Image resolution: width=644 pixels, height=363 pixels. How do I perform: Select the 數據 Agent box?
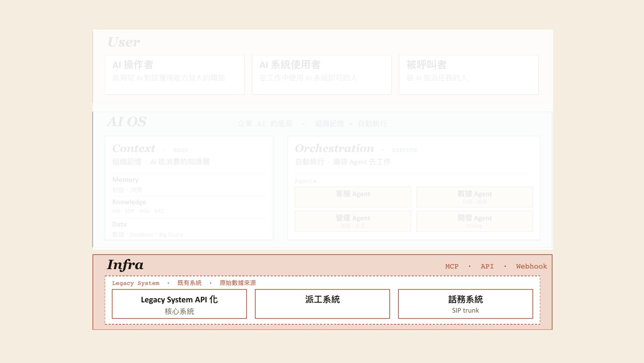(x=475, y=197)
